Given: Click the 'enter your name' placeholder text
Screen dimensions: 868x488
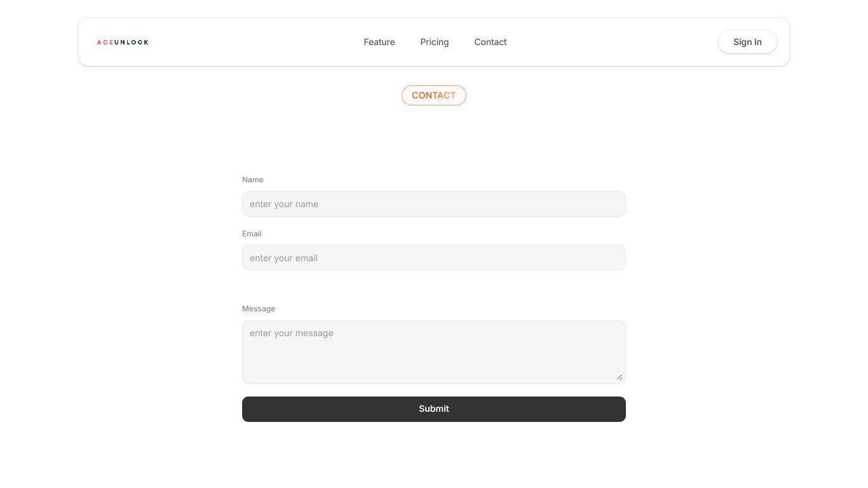Looking at the screenshot, I should [284, 204].
